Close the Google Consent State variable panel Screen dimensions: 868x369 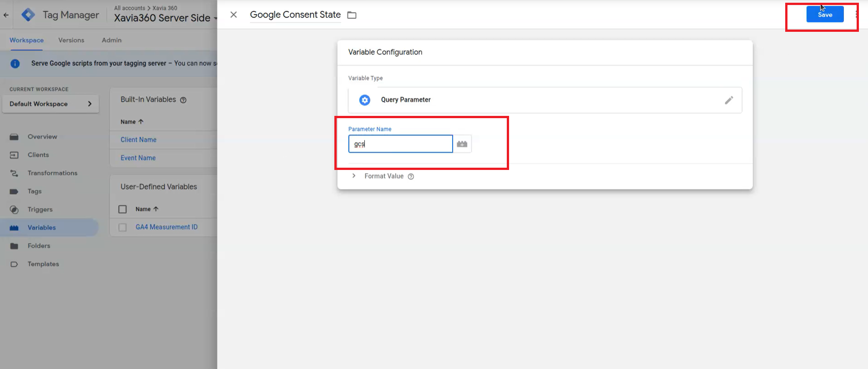233,15
